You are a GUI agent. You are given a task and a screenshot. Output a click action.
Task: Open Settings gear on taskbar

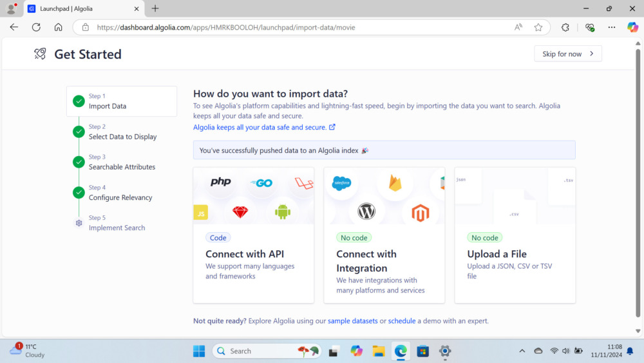[445, 351]
